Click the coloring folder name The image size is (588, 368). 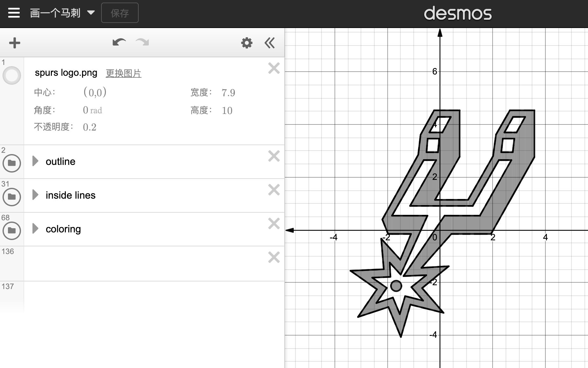tap(63, 229)
